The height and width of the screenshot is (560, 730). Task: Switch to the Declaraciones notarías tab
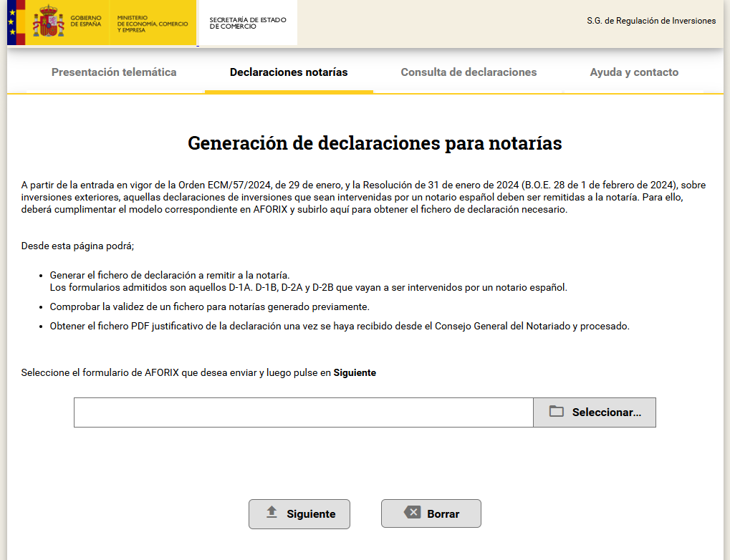289,72
